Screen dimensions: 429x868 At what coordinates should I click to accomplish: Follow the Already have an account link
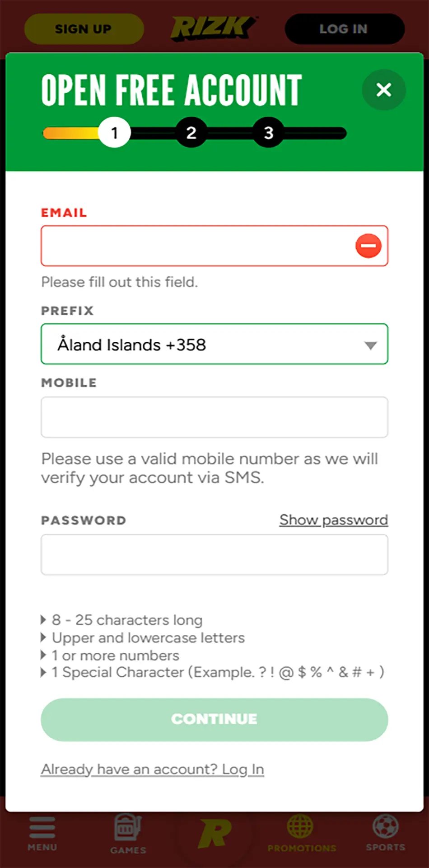(152, 769)
